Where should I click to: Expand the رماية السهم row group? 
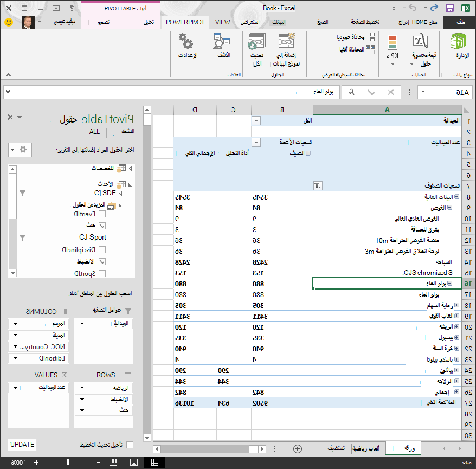point(456,305)
